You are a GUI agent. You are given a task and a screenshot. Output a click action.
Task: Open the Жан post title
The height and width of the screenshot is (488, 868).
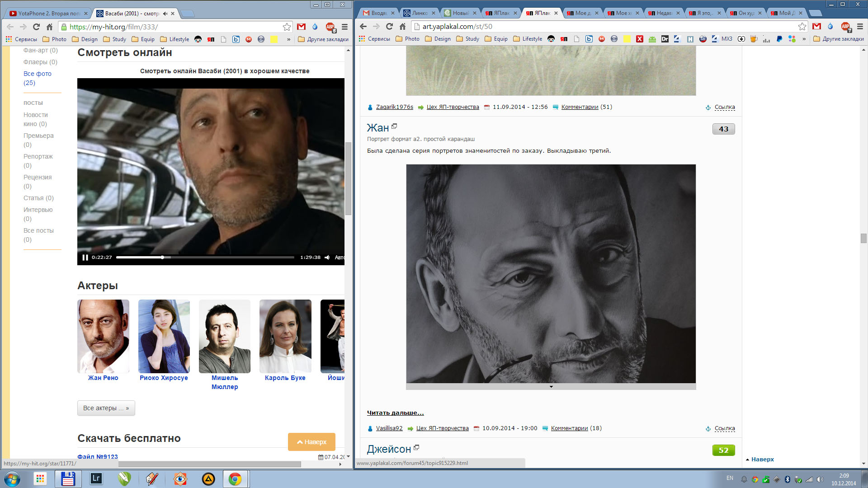[x=378, y=128]
